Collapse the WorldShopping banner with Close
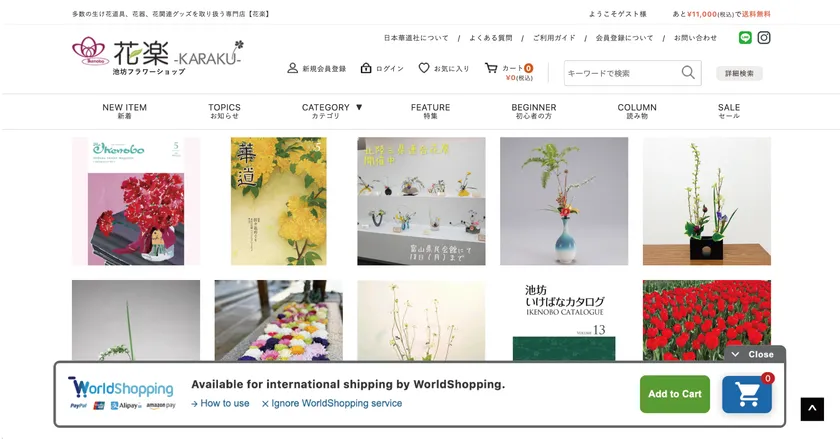Screen dimensions: 840x439 click(x=754, y=354)
